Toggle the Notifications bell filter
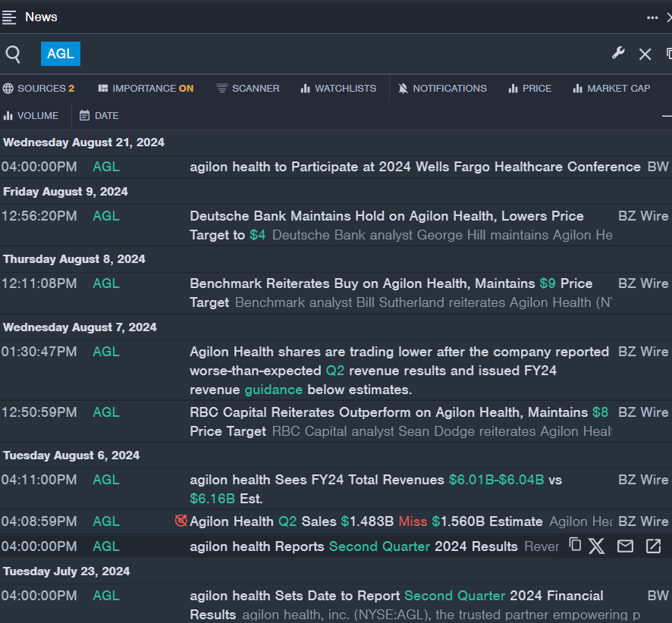The height and width of the screenshot is (623, 672). (442, 89)
